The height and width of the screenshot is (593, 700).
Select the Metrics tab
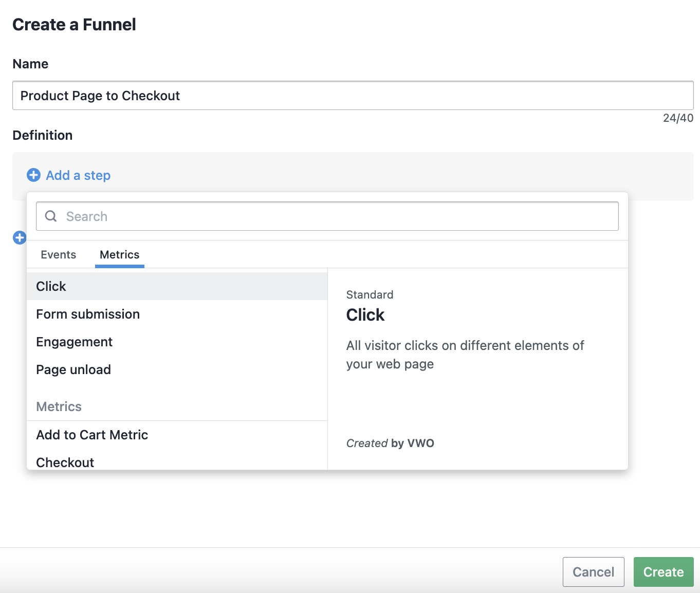(x=120, y=255)
